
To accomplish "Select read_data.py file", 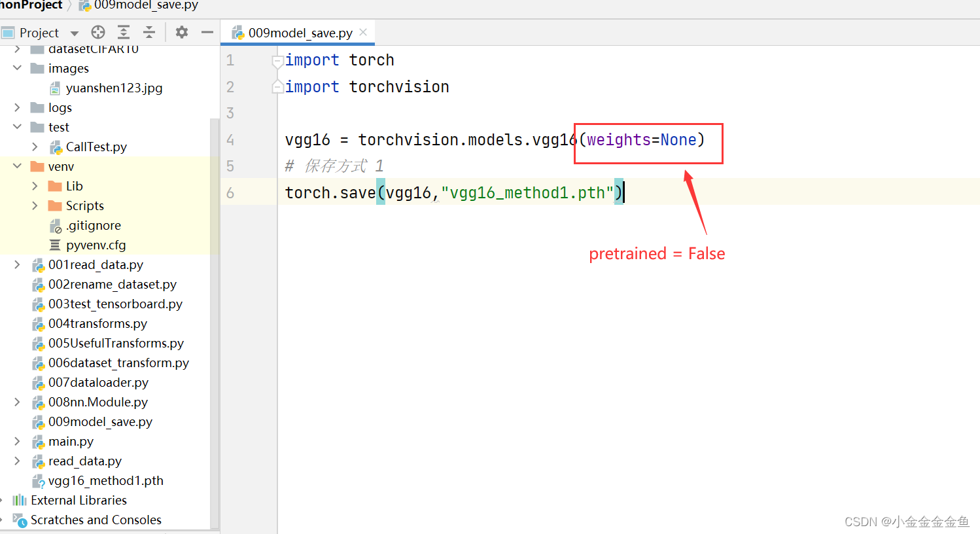I will point(84,461).
